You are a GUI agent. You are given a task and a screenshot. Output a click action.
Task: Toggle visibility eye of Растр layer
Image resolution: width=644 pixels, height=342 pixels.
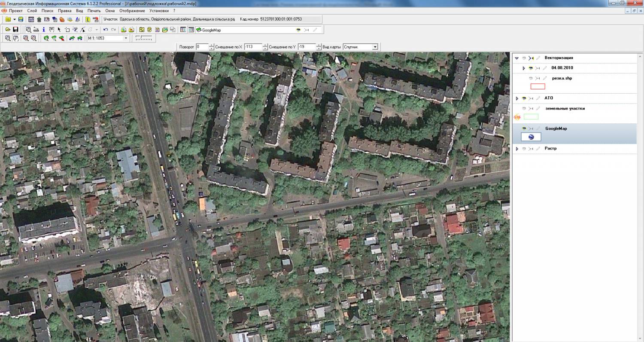coord(524,148)
